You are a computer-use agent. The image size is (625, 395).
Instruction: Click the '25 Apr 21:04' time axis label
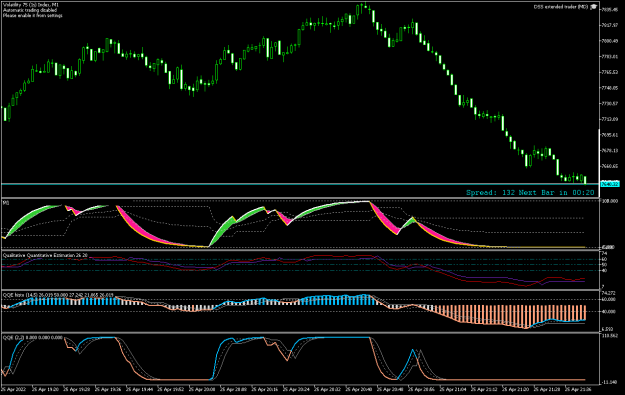tap(452, 389)
